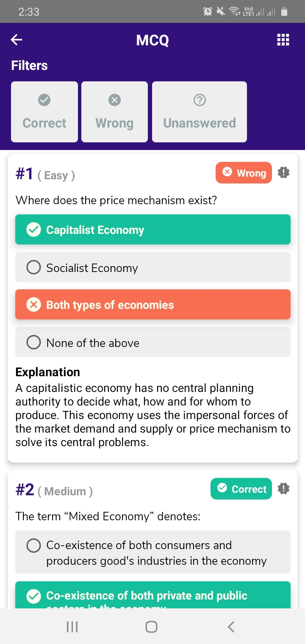Tap the MCQ page title
Image resolution: width=305 pixels, height=644 pixels.
pyautogui.click(x=152, y=40)
